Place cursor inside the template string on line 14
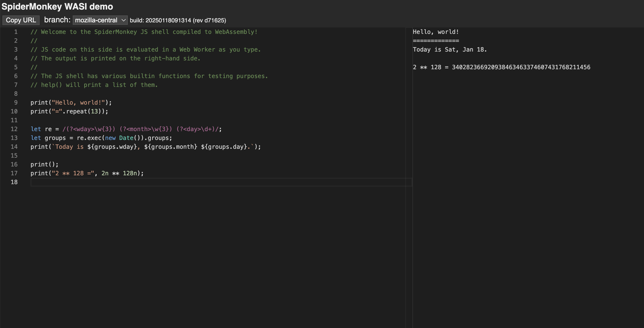 150,147
